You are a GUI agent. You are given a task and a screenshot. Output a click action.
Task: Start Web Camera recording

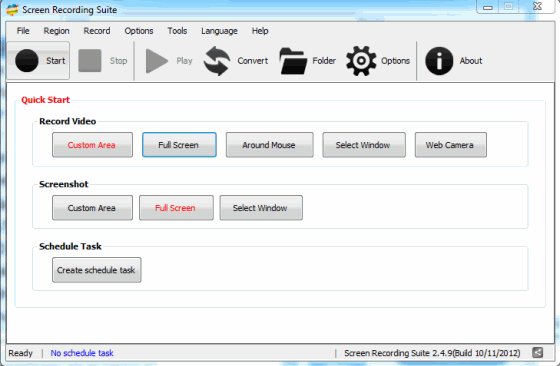point(451,145)
